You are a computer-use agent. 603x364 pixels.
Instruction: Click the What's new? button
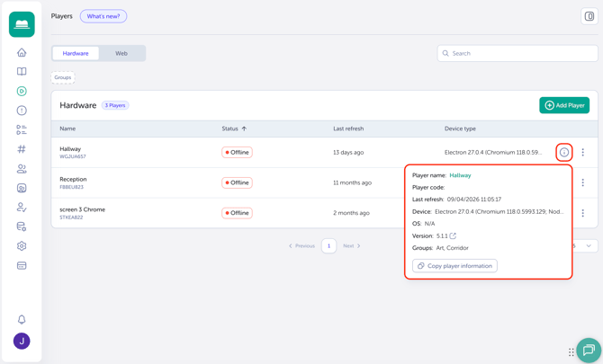[x=103, y=16]
